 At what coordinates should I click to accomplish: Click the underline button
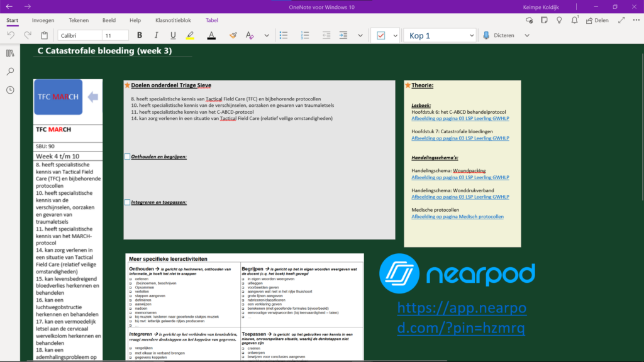(173, 36)
